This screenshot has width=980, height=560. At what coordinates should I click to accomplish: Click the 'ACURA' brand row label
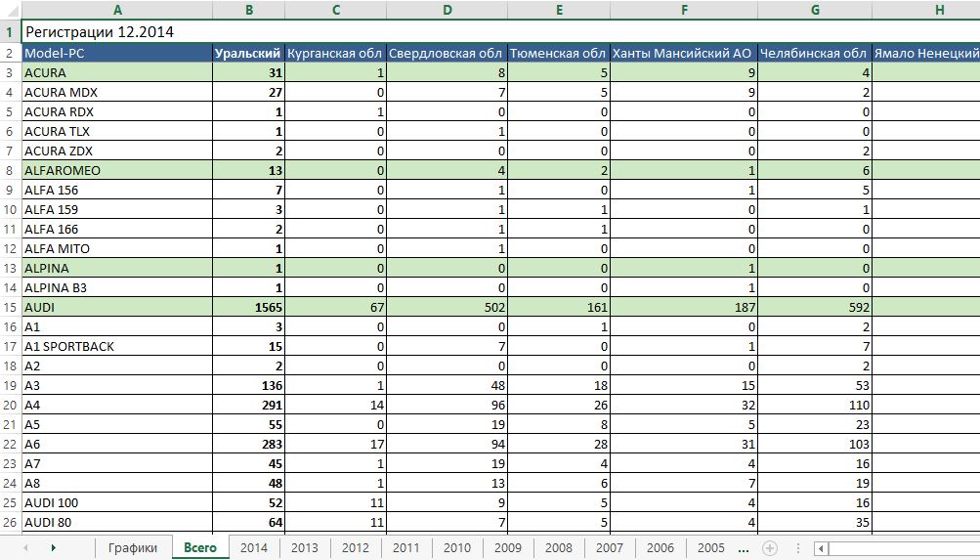[117, 72]
